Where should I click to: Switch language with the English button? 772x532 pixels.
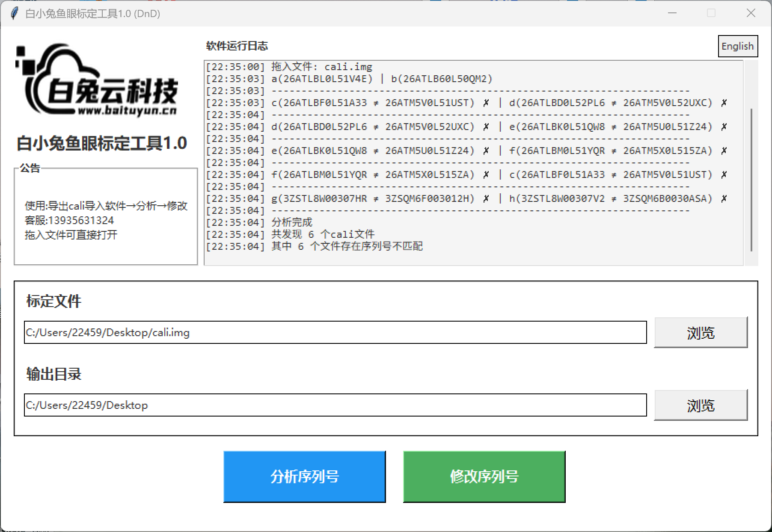click(x=738, y=46)
